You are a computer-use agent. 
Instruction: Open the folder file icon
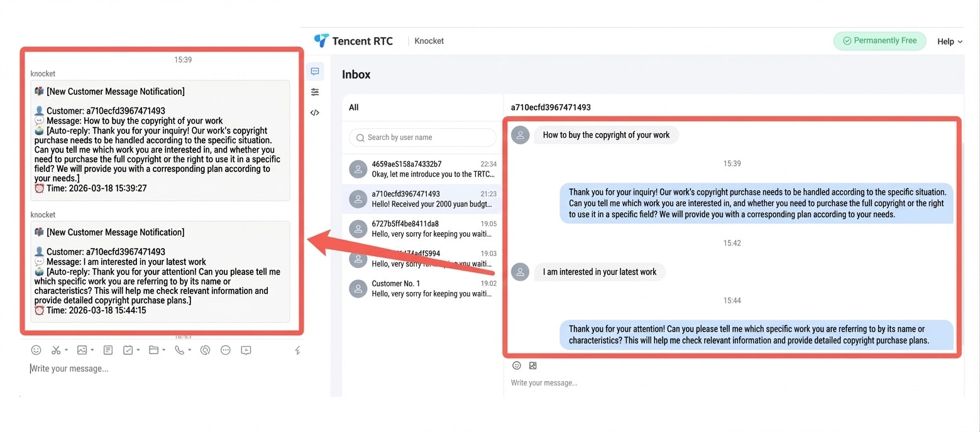pos(153,350)
